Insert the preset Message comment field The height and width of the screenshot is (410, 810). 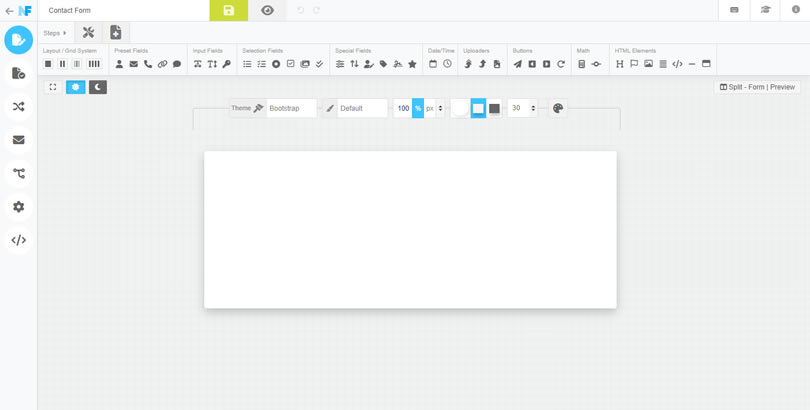point(177,64)
